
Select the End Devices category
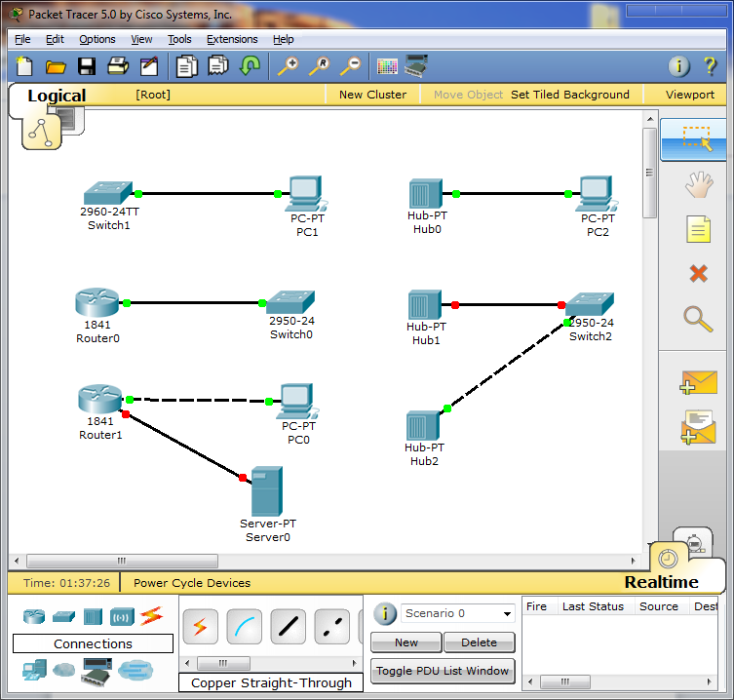coord(34,670)
